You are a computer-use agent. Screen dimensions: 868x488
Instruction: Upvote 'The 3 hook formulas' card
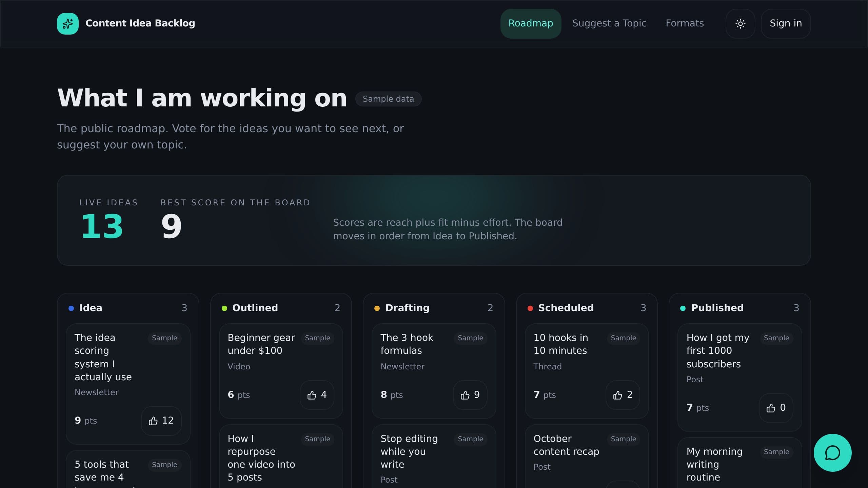470,395
